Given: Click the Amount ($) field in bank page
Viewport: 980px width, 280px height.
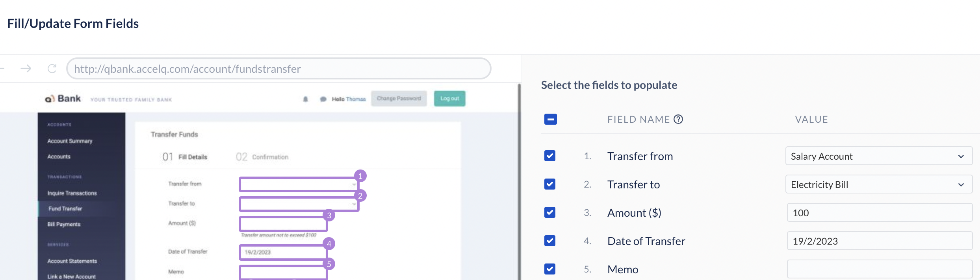Looking at the screenshot, I should [x=283, y=224].
